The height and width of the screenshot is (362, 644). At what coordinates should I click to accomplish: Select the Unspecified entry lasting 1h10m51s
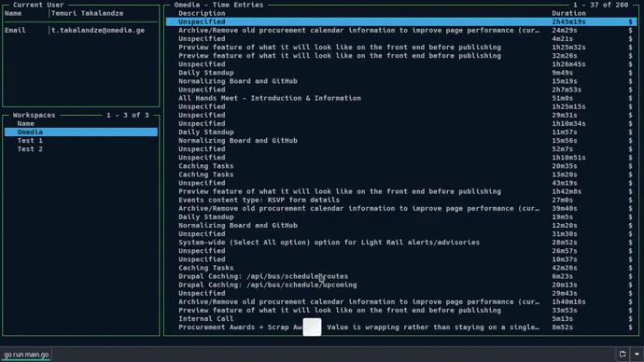[401, 157]
